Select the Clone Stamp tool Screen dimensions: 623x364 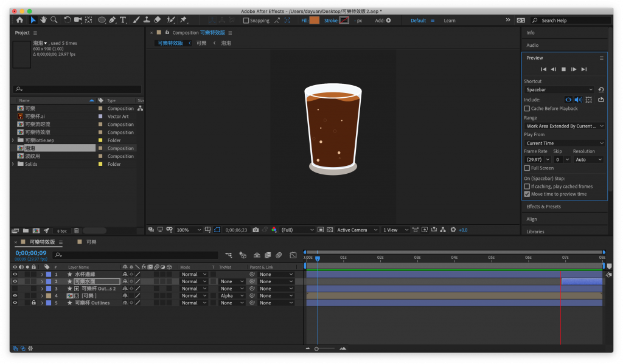click(x=147, y=20)
